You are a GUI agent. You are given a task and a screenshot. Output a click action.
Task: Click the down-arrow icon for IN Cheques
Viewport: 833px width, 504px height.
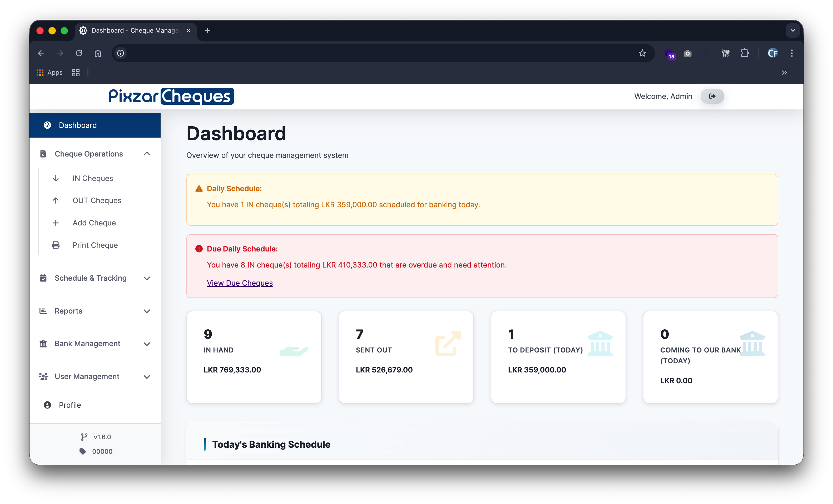click(x=56, y=178)
